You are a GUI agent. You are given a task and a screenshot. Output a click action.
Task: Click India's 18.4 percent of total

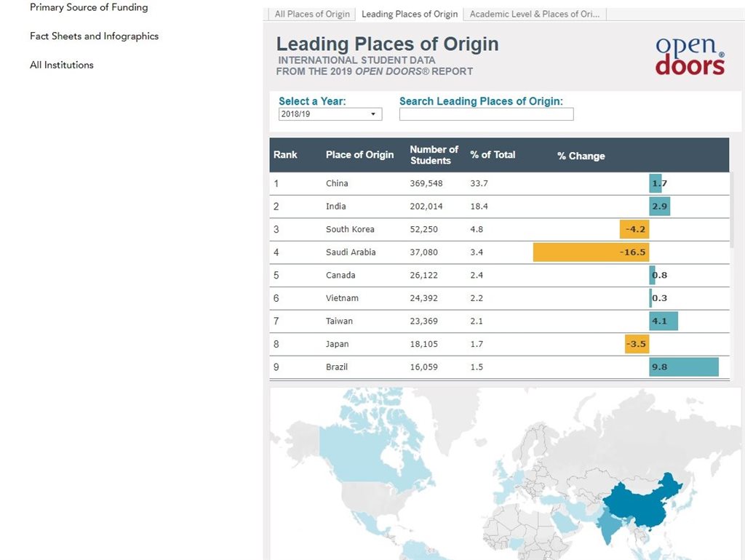(479, 207)
